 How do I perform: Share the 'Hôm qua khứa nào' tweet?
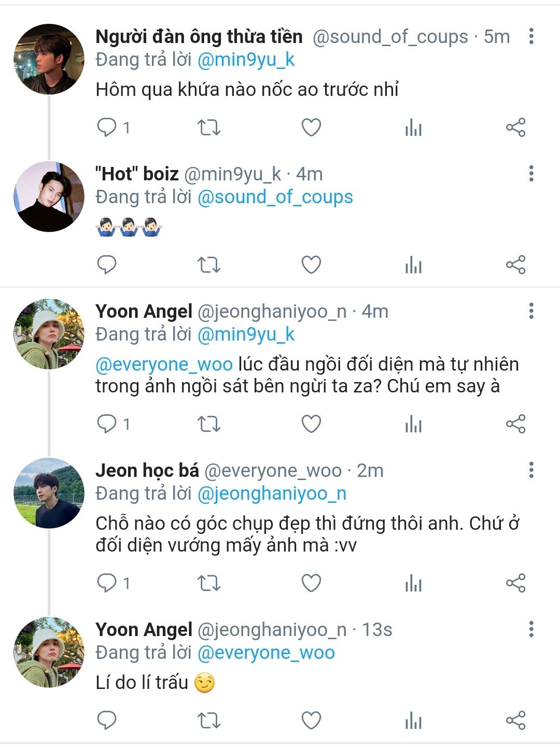[515, 127]
